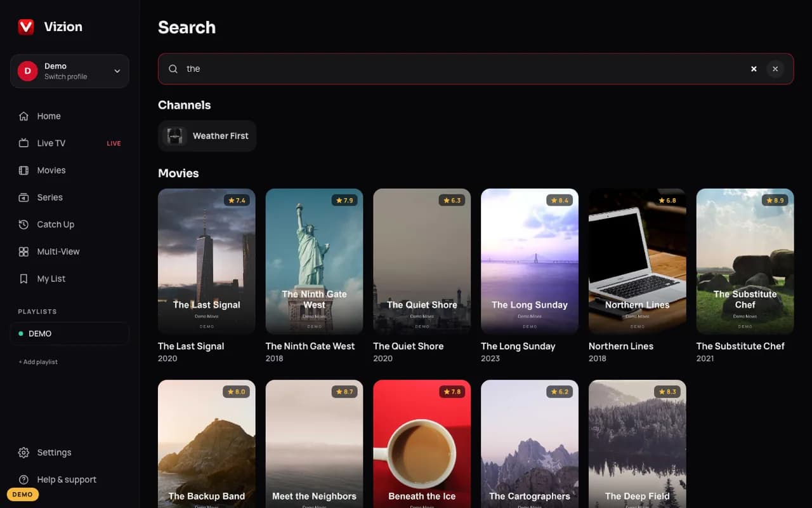This screenshot has height=508, width=812.
Task: Click the Catch Up clock icon
Action: tap(23, 225)
